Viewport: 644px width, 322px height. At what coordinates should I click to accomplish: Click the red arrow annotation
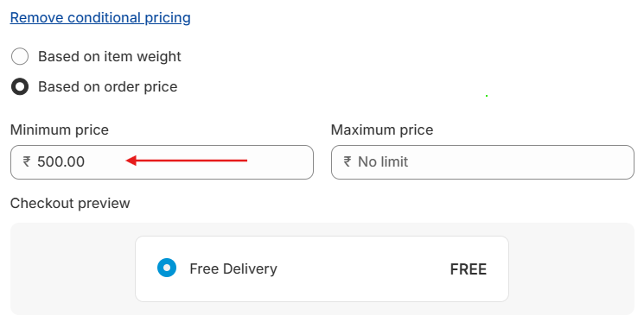tap(187, 161)
